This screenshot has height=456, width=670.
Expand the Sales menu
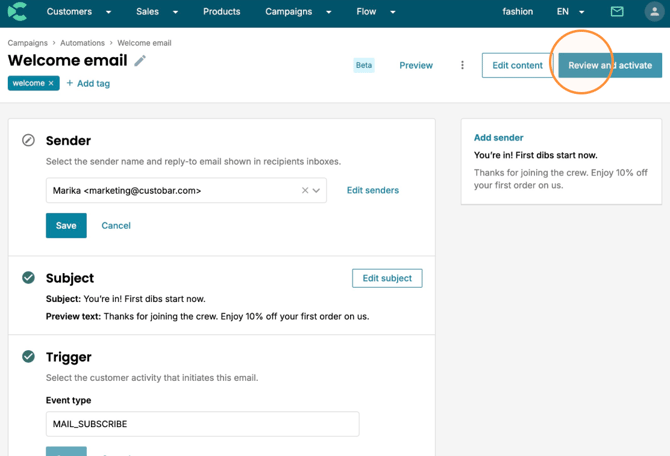point(157,12)
